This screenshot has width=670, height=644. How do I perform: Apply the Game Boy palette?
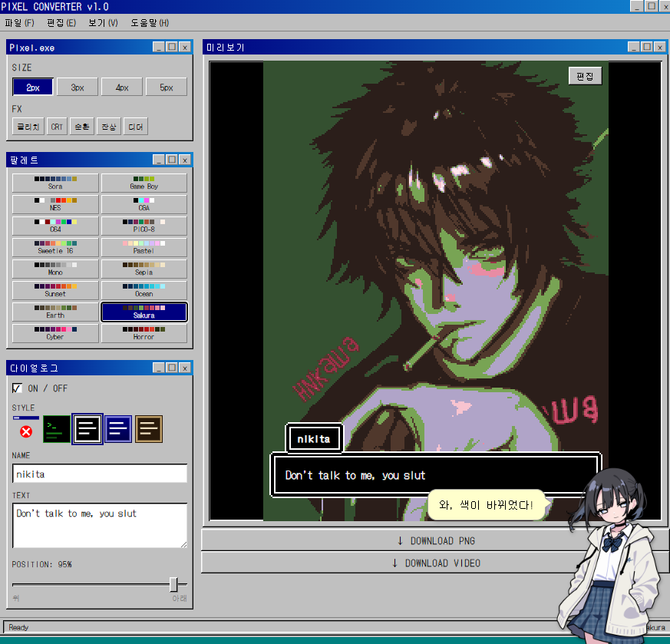(144, 183)
